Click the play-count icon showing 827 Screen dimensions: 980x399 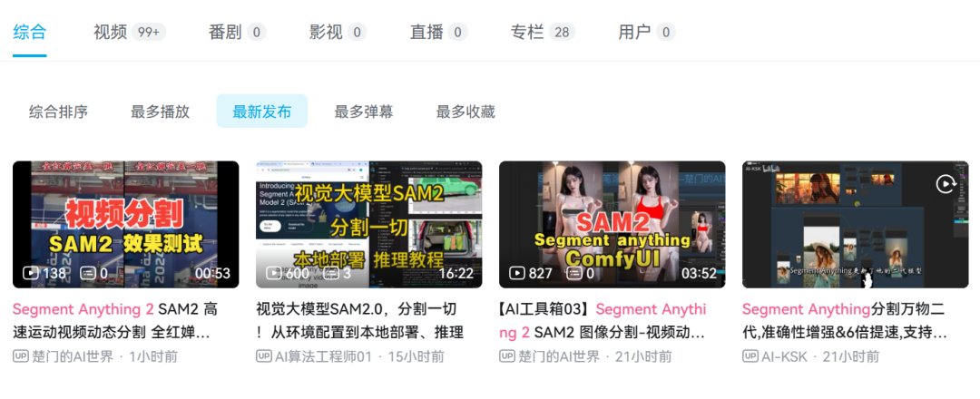(517, 273)
